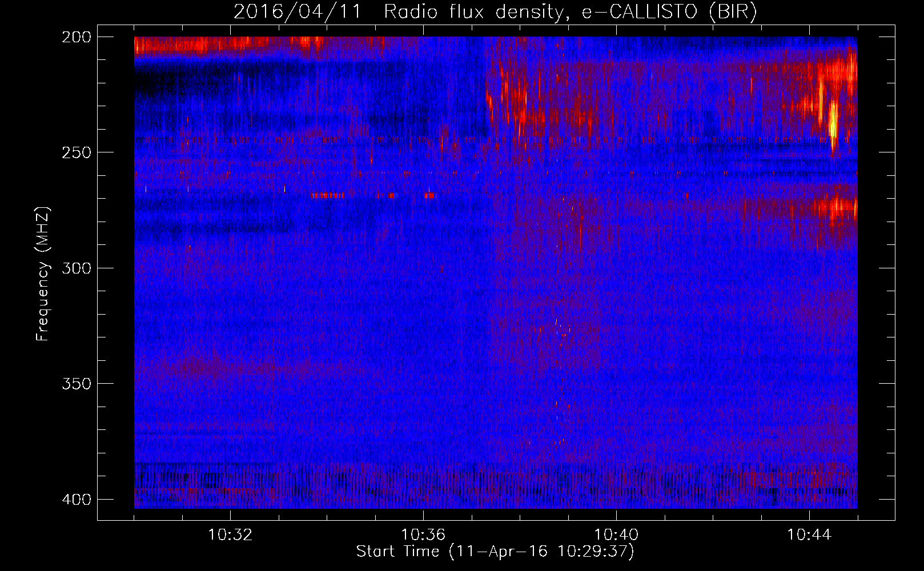Click the 400 frequency tick label
Image resolution: width=924 pixels, height=571 pixels.
76,499
